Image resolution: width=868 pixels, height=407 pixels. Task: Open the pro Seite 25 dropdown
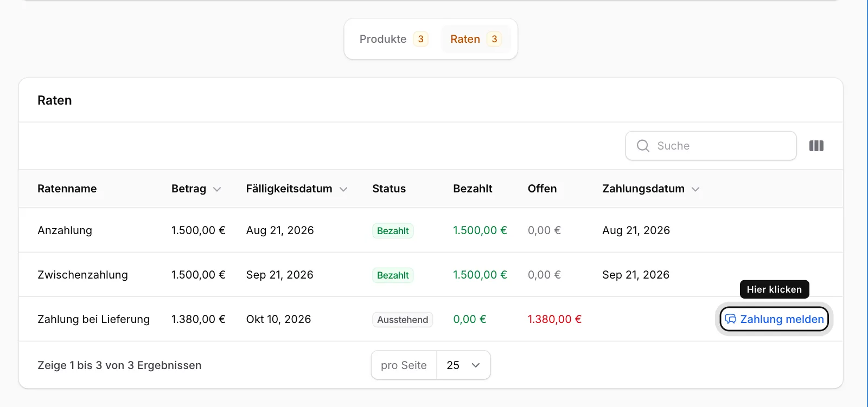coord(463,365)
